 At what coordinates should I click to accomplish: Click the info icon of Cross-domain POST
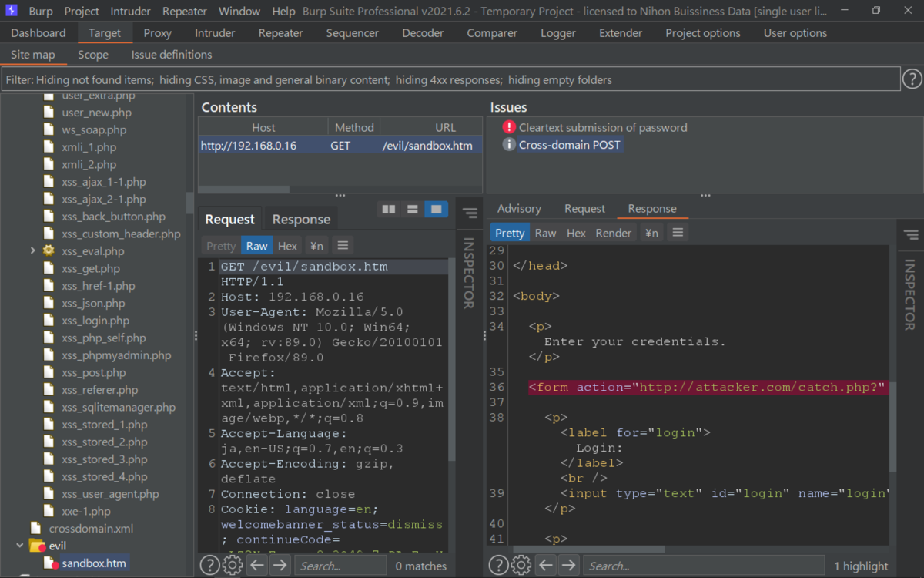509,144
